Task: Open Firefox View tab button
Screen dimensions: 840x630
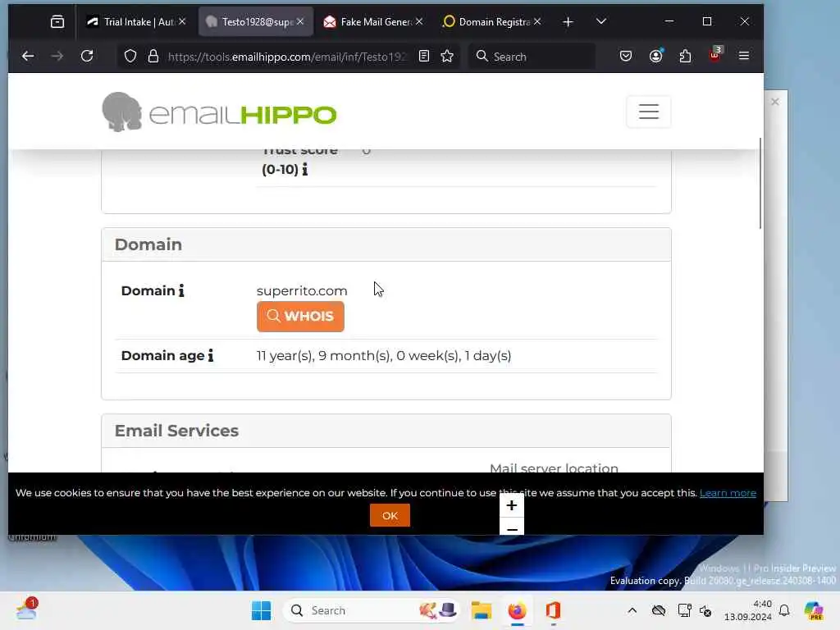Action: [57, 22]
